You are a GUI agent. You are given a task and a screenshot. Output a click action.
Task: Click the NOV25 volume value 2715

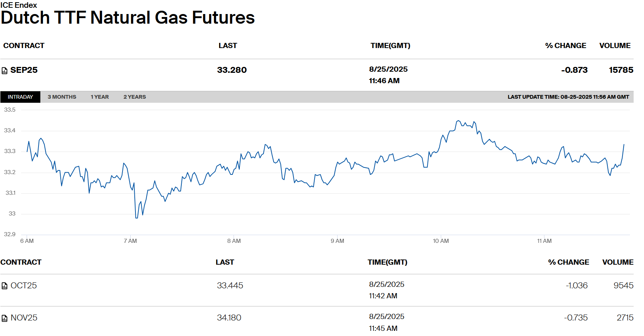[625, 318]
